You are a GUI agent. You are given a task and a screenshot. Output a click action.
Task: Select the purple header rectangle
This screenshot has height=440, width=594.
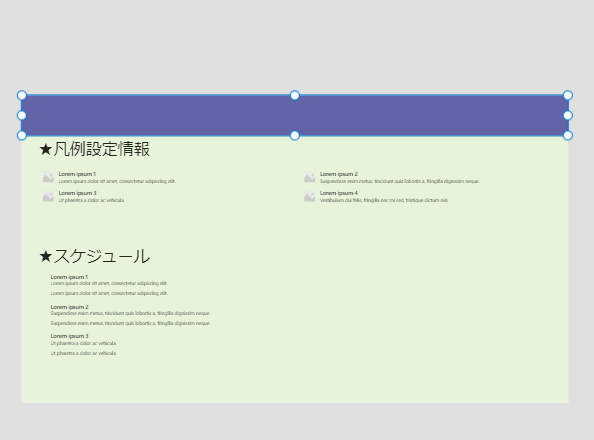[295, 115]
